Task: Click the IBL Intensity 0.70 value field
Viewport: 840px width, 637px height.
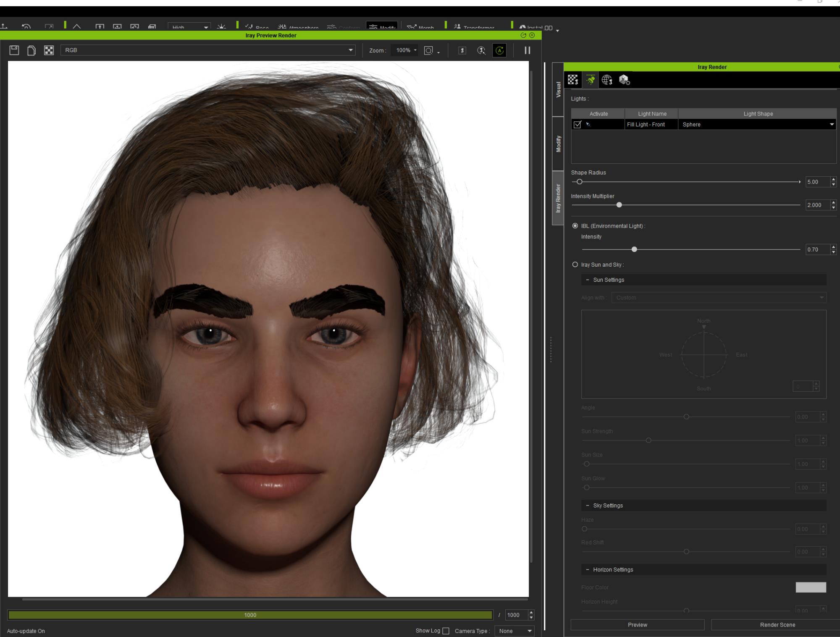Action: pyautogui.click(x=818, y=249)
